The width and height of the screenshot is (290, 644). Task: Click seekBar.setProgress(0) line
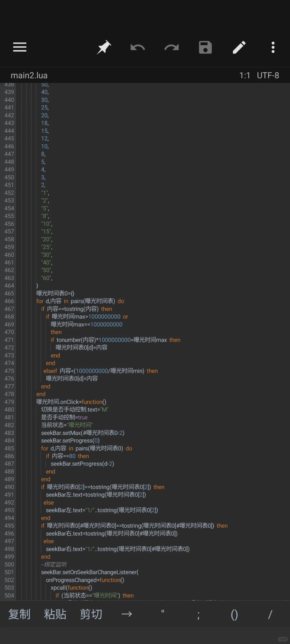pyautogui.click(x=70, y=441)
